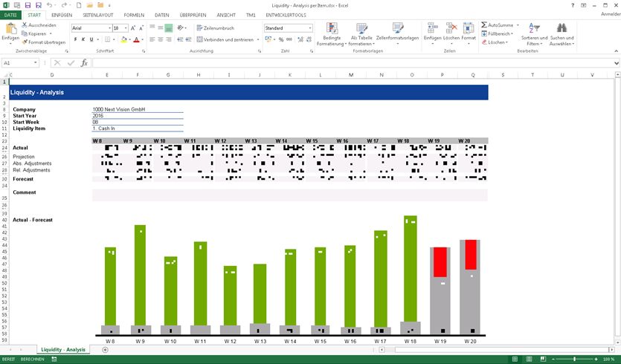Open the DATEI menu tab
This screenshot has width=621, height=364.
pyautogui.click(x=11, y=15)
